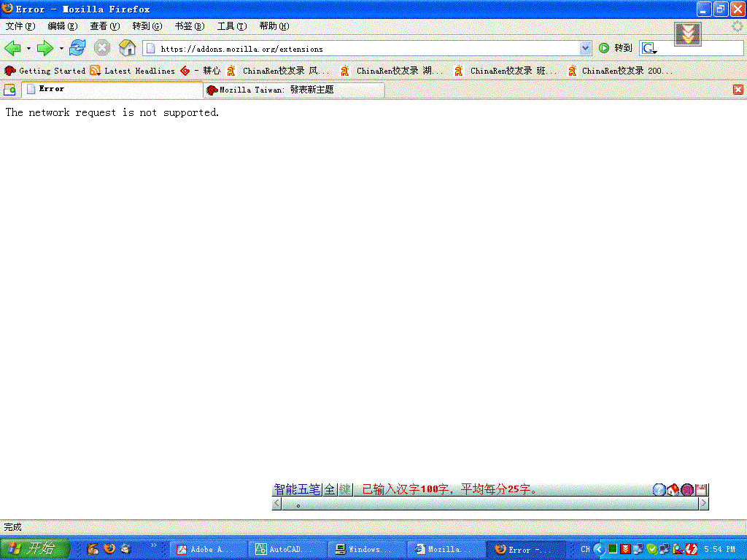The height and width of the screenshot is (560, 747).
Task: Click the 开始 Start button
Action: pos(35,548)
